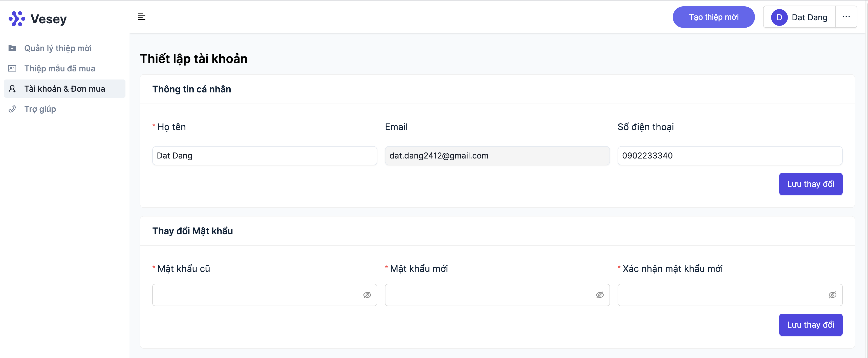Click the Email label
Screen dimensions: 868x358
(x=396, y=127)
